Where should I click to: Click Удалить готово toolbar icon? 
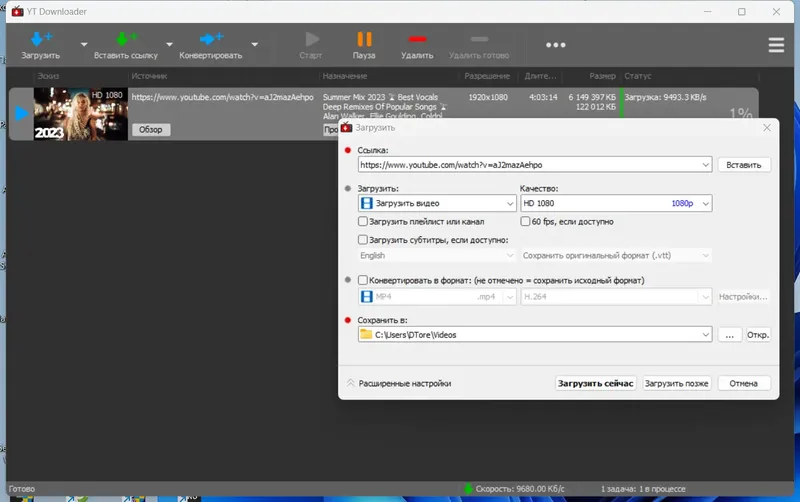tap(479, 39)
